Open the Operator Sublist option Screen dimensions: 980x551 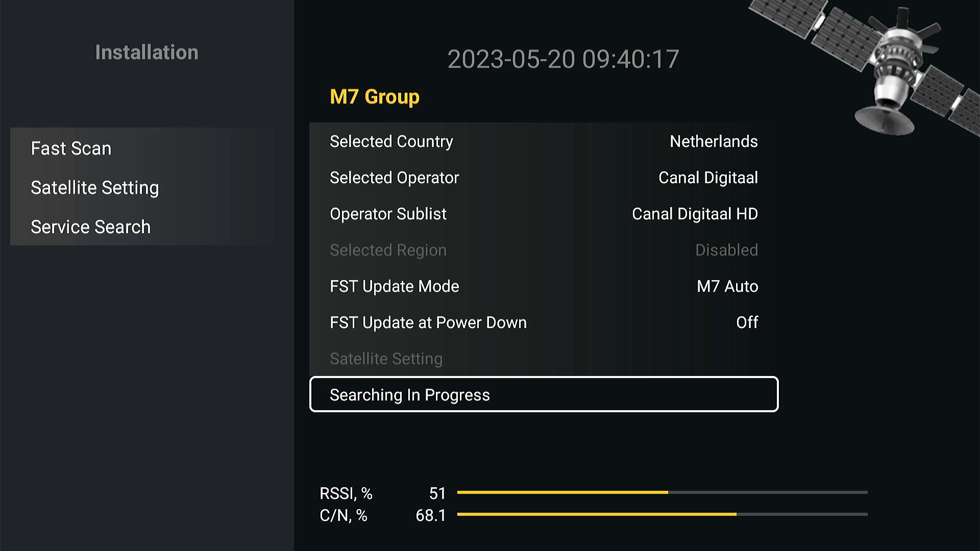coord(544,214)
